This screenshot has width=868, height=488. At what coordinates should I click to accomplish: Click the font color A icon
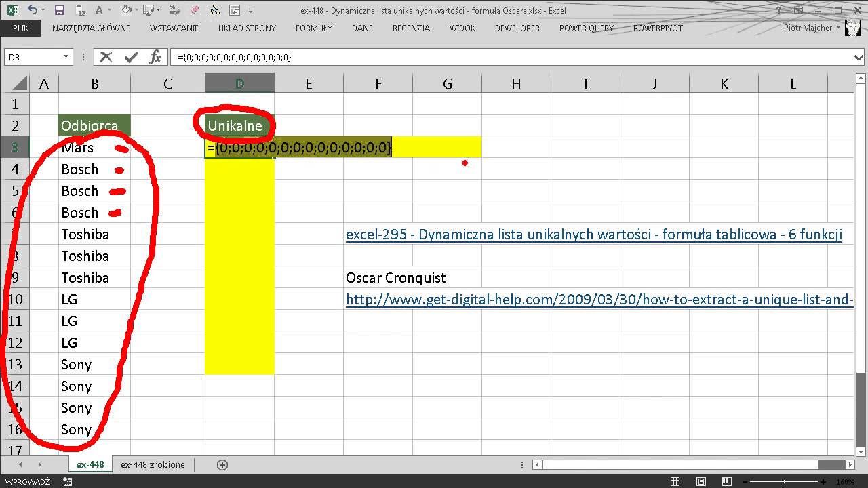(x=100, y=10)
